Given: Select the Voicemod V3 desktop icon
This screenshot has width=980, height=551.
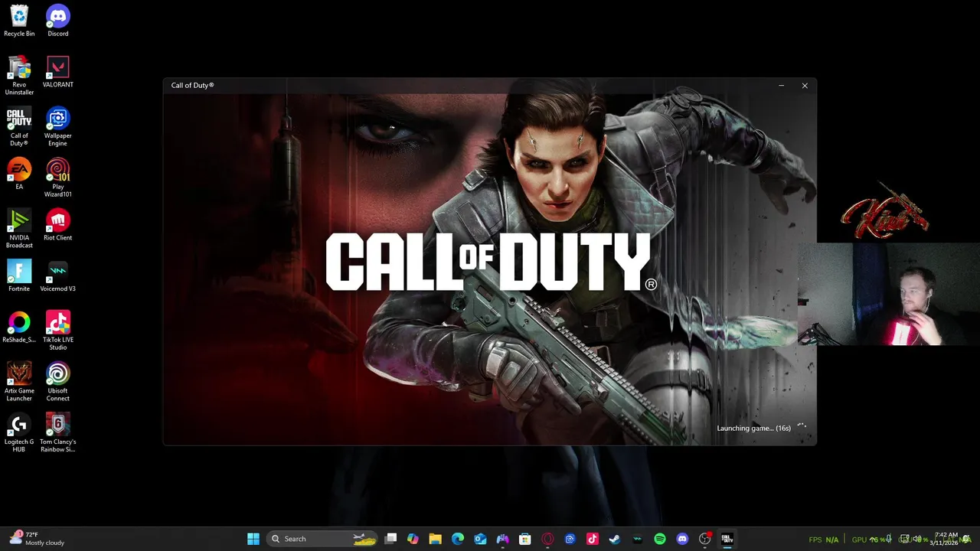Looking at the screenshot, I should [58, 275].
